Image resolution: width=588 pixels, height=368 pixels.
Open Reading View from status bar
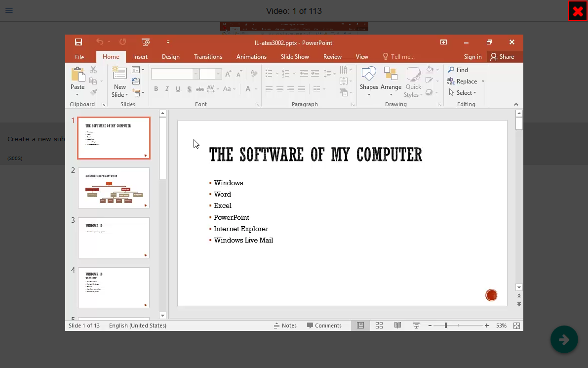397,326
